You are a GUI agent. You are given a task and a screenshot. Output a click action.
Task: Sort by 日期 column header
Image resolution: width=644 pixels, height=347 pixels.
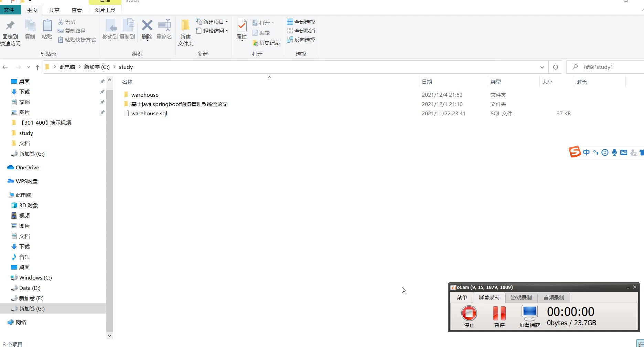pos(427,82)
